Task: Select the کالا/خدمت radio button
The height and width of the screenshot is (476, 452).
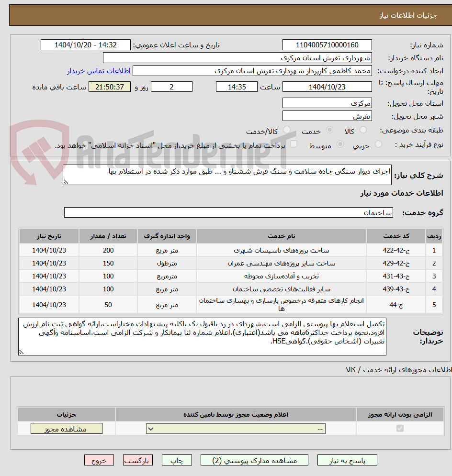Action: pos(287,130)
